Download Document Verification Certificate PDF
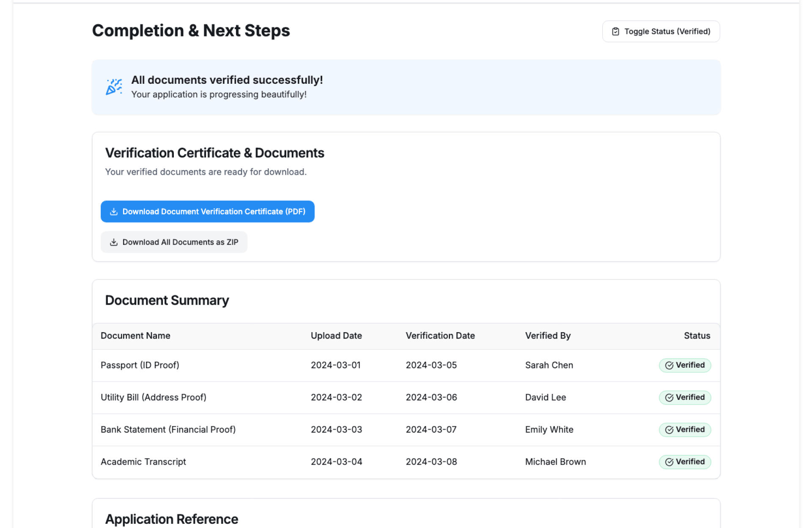 (x=207, y=212)
